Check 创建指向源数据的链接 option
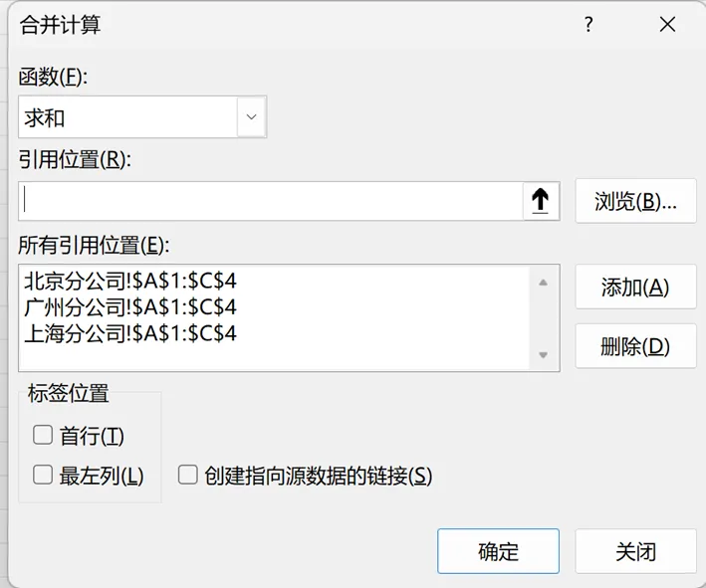 (188, 476)
